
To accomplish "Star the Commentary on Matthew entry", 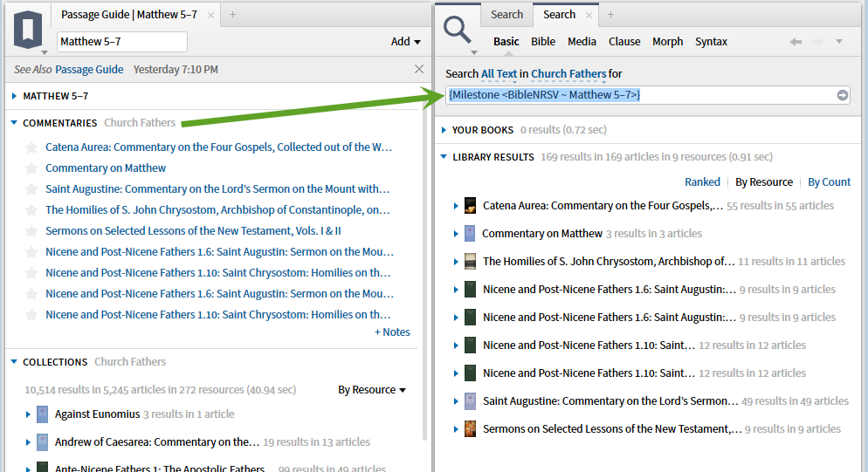I will click(31, 168).
